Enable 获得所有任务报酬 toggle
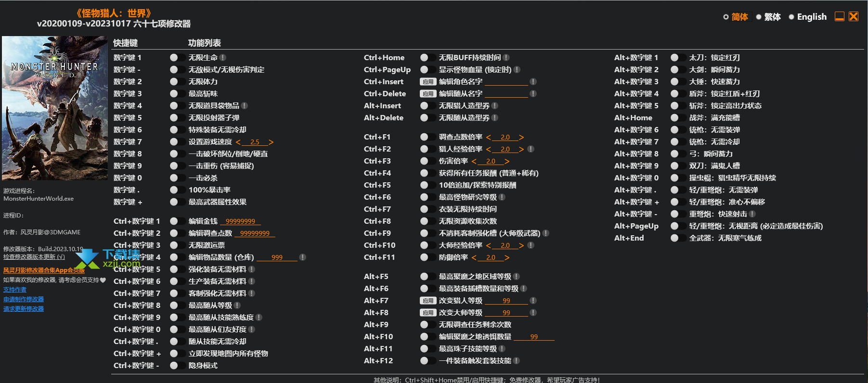The height and width of the screenshot is (383, 868). (427, 173)
